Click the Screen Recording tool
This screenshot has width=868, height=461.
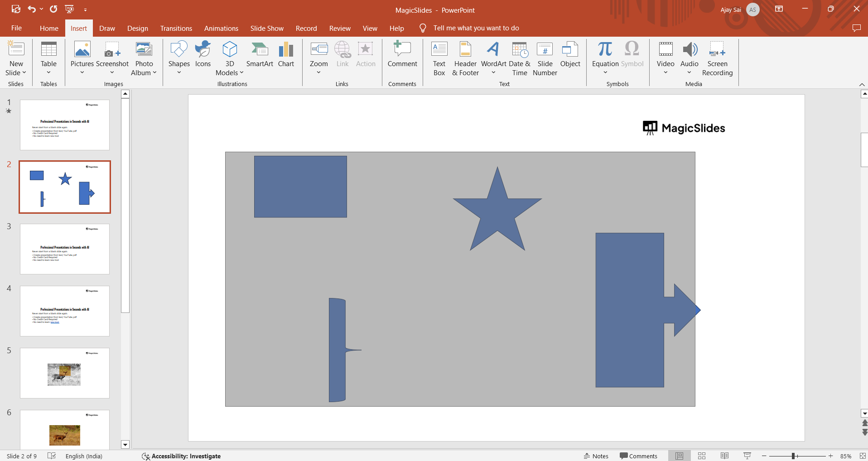coord(717,58)
